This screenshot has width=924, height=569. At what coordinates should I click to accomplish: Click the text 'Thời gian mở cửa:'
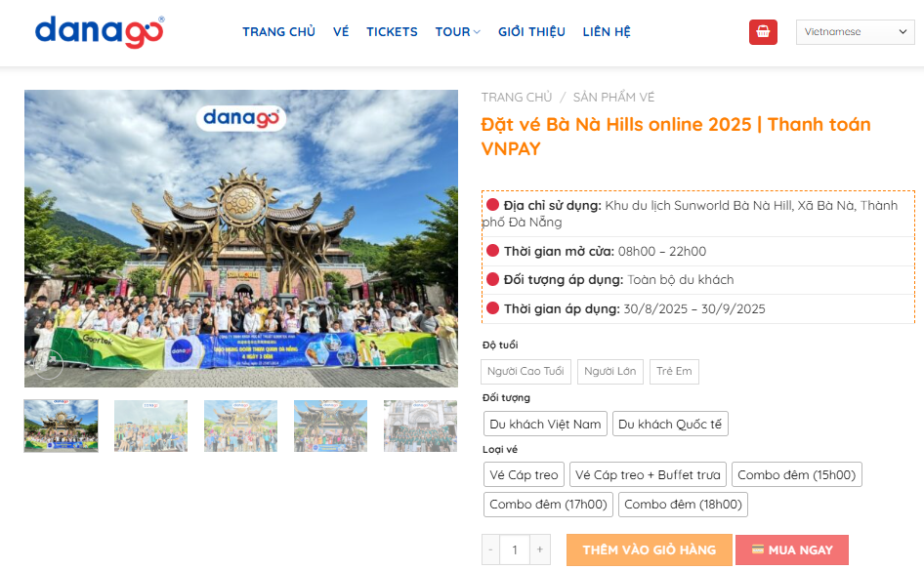click(559, 252)
